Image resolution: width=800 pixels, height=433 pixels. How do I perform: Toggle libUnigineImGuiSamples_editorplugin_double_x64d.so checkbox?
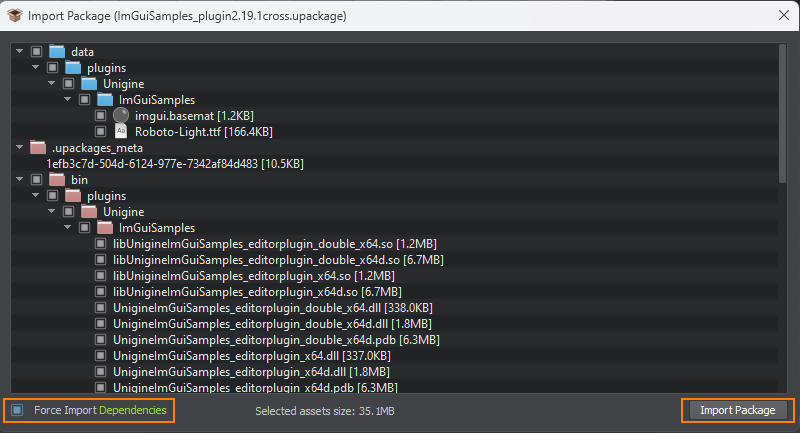point(101,260)
